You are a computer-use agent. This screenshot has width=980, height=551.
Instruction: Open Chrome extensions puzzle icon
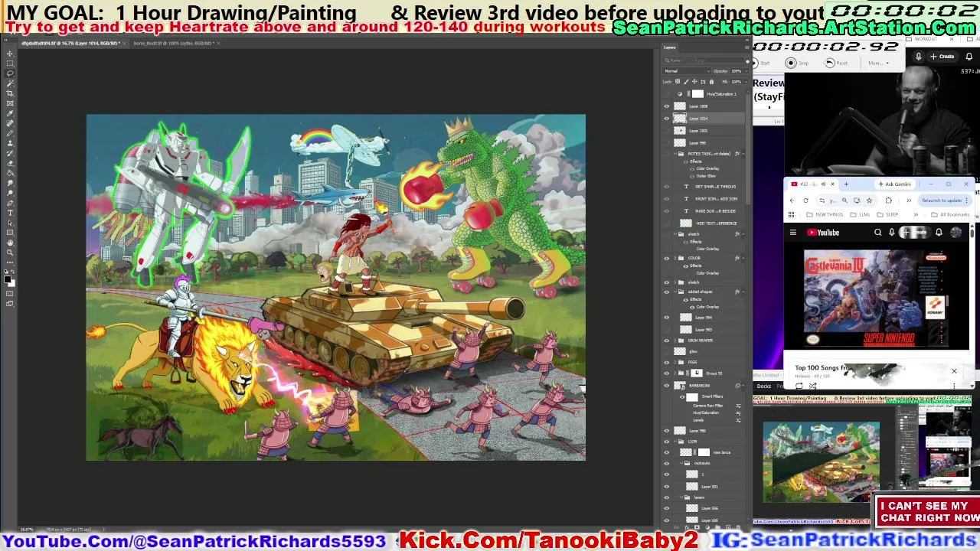click(x=889, y=201)
